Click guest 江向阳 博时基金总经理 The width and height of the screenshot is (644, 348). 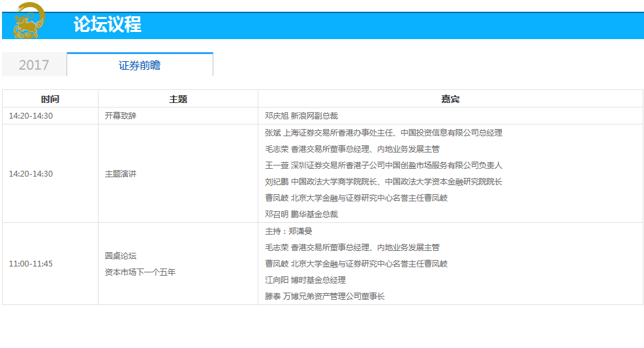pyautogui.click(x=305, y=280)
